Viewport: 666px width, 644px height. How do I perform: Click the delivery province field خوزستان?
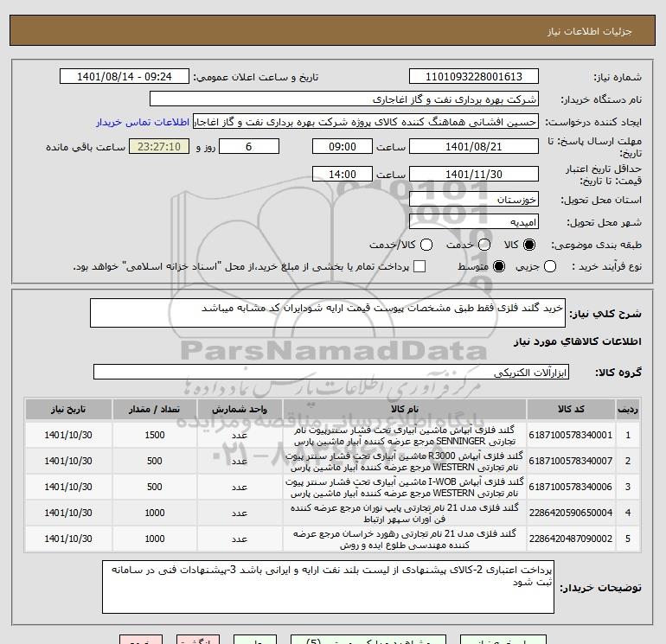[474, 199]
